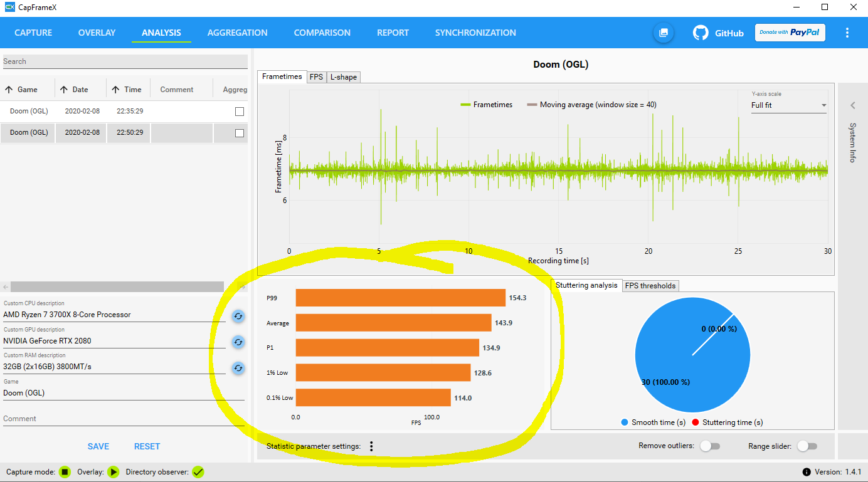Edit the Game name field
Viewport: 868px width, 482px height.
point(124,393)
